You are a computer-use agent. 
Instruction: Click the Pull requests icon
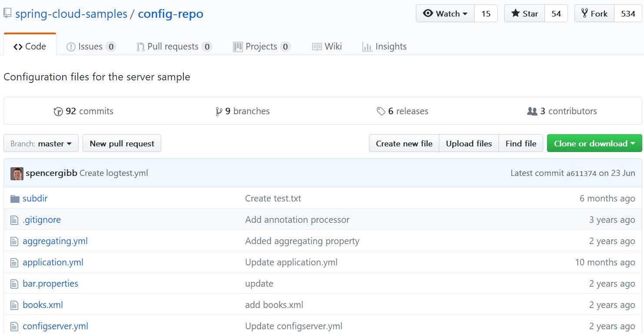[x=140, y=47]
